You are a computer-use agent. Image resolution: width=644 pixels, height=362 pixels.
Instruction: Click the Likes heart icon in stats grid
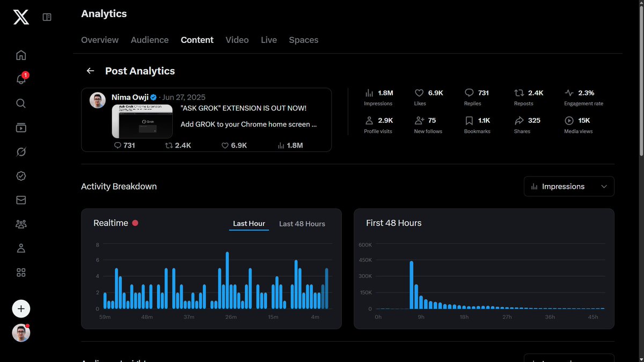click(x=419, y=93)
